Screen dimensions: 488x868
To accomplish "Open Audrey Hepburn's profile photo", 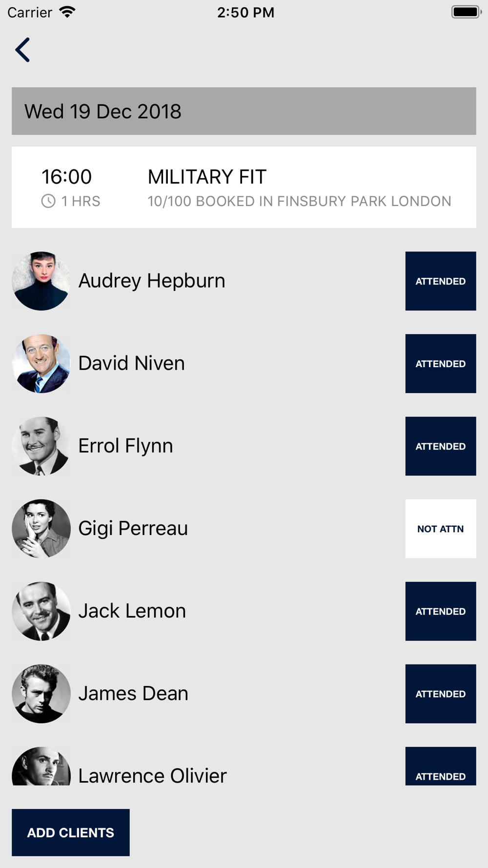I will [41, 281].
